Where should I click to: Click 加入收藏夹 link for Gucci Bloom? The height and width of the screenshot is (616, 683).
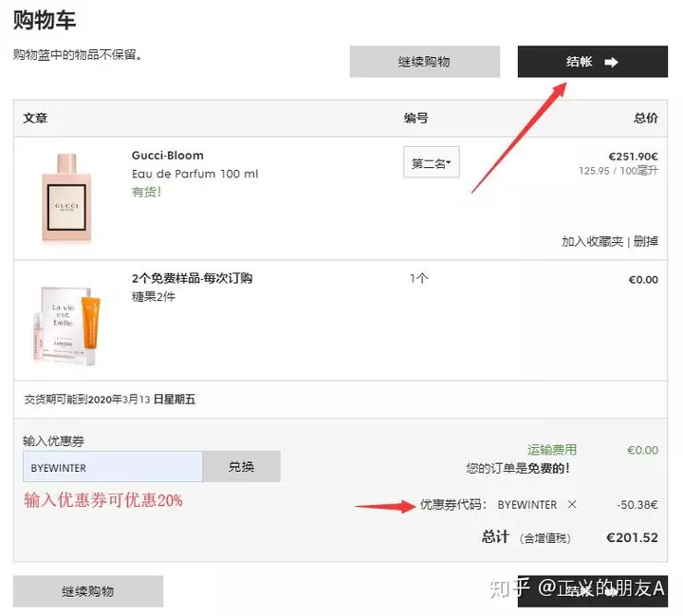(592, 241)
